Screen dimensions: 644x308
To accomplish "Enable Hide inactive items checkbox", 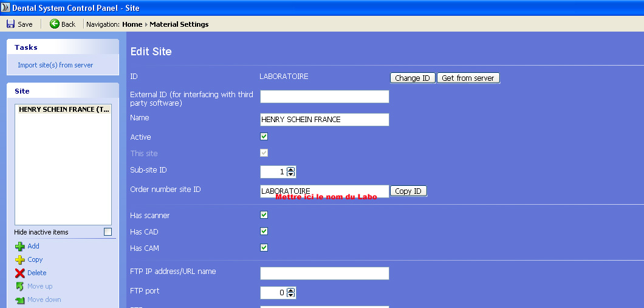I will 108,232.
